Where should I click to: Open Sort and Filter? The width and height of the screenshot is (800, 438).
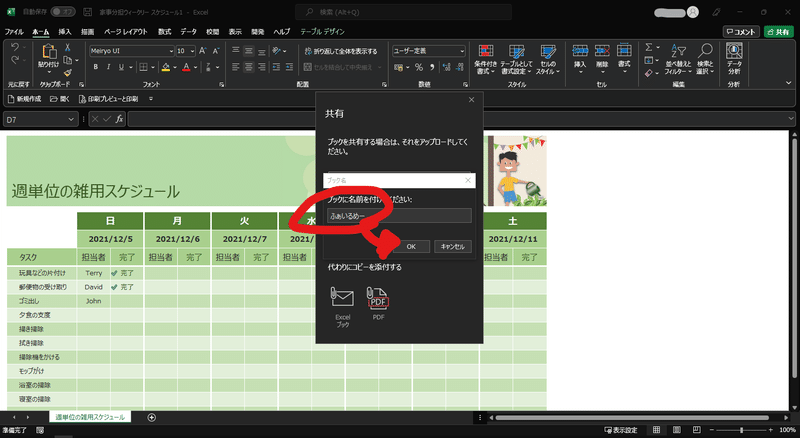(x=678, y=60)
